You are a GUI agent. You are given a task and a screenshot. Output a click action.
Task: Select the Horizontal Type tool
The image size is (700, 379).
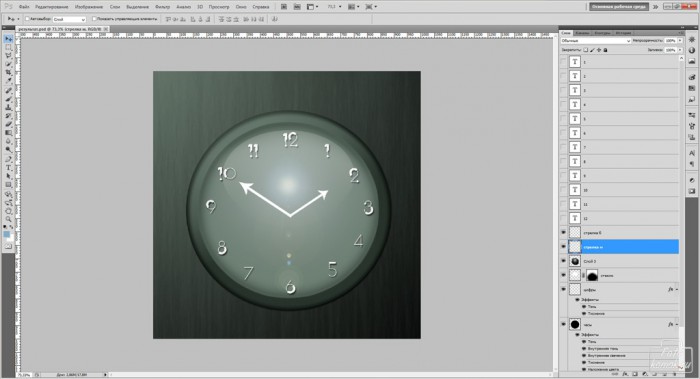(x=8, y=168)
